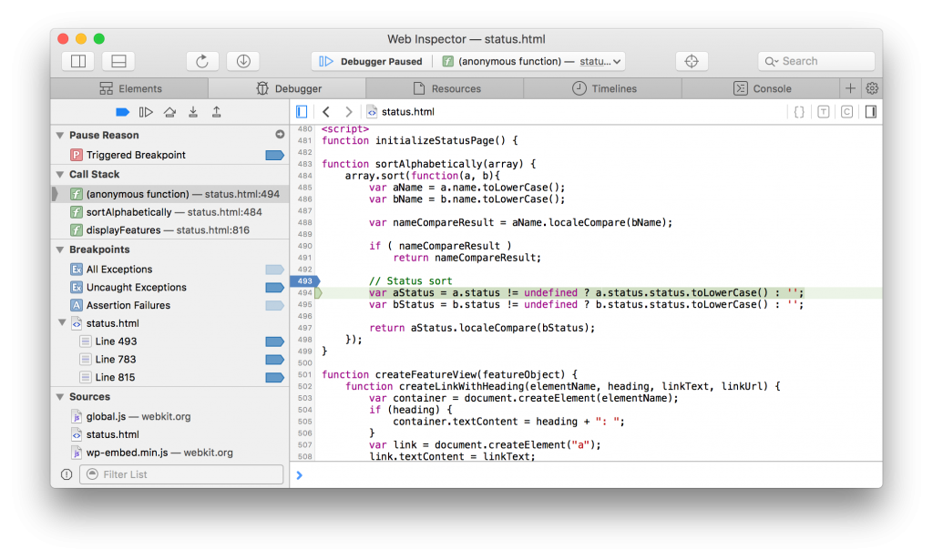
Task: Click the Reload page toolbar icon
Action: point(202,61)
